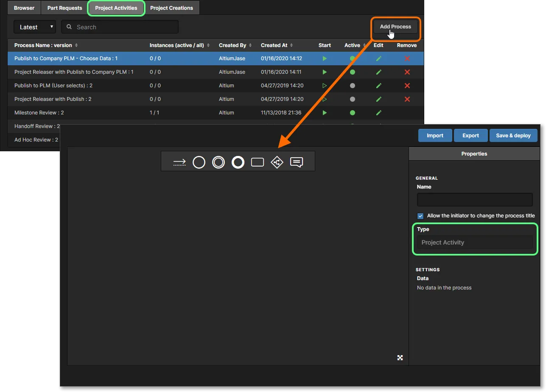Start the Publish to PLM (User selects) process

coord(325,86)
